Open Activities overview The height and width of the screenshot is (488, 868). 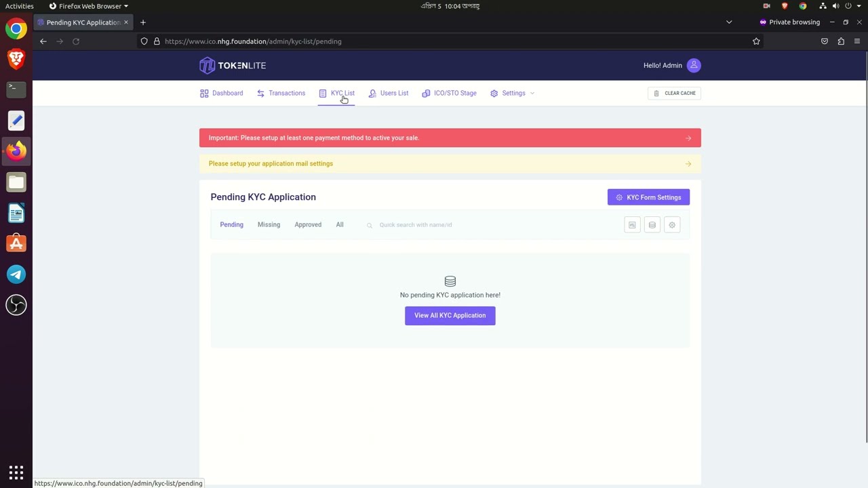pyautogui.click(x=19, y=6)
